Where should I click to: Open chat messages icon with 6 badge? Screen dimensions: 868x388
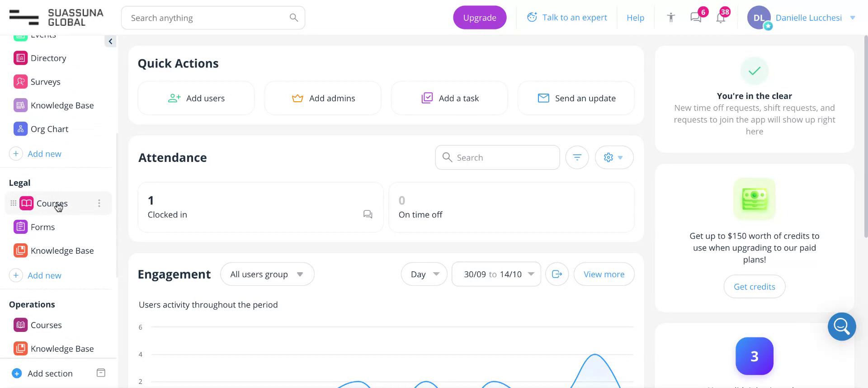696,18
